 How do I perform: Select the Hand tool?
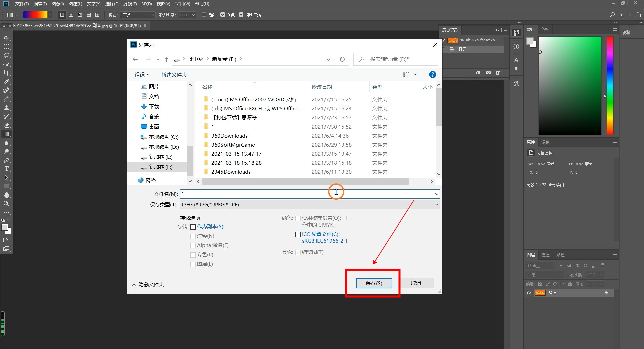[x=6, y=195]
